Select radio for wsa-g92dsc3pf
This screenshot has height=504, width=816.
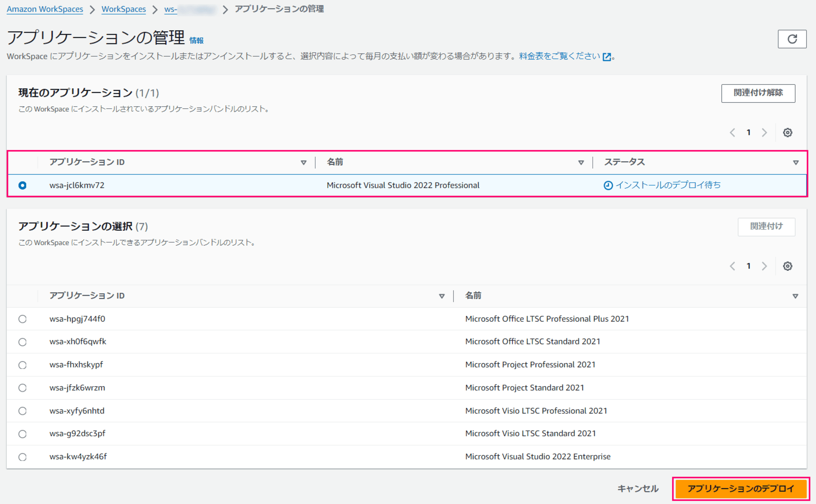point(22,434)
